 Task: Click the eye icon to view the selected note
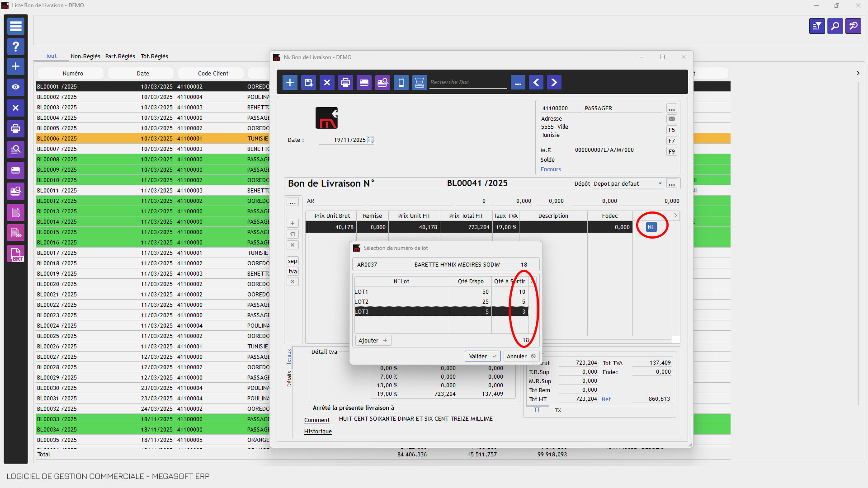click(x=15, y=87)
